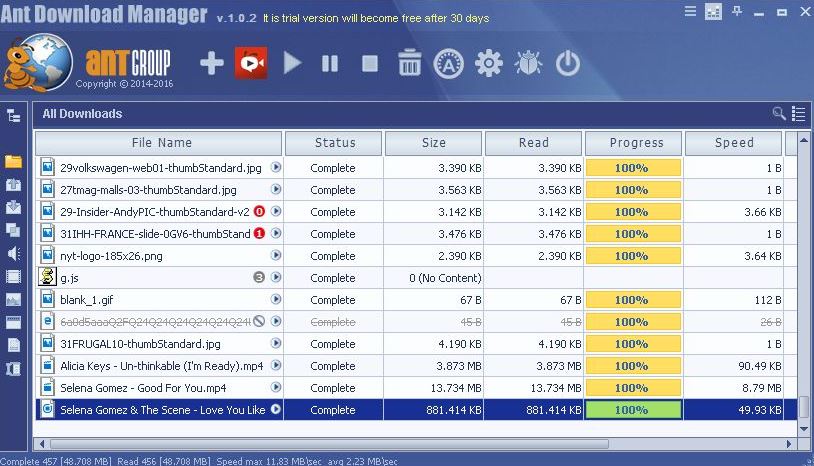Click play arrow beside nyt-logo-185x26.png
The height and width of the screenshot is (466, 814).
point(276,255)
